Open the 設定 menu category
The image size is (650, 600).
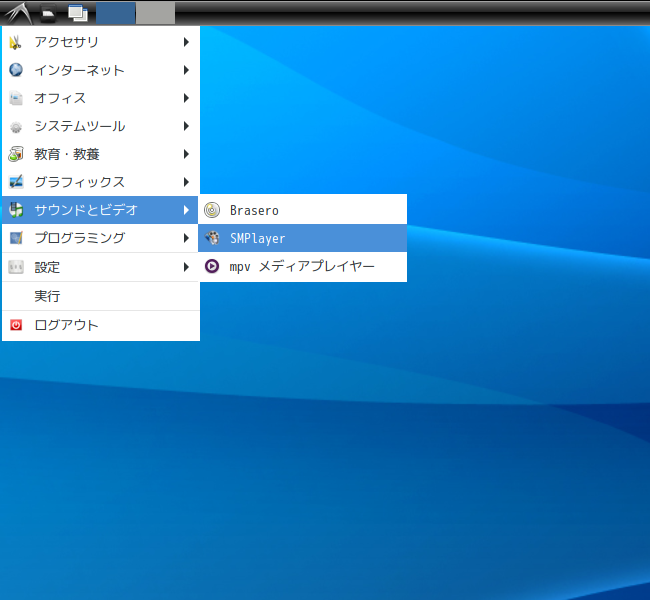[101, 267]
